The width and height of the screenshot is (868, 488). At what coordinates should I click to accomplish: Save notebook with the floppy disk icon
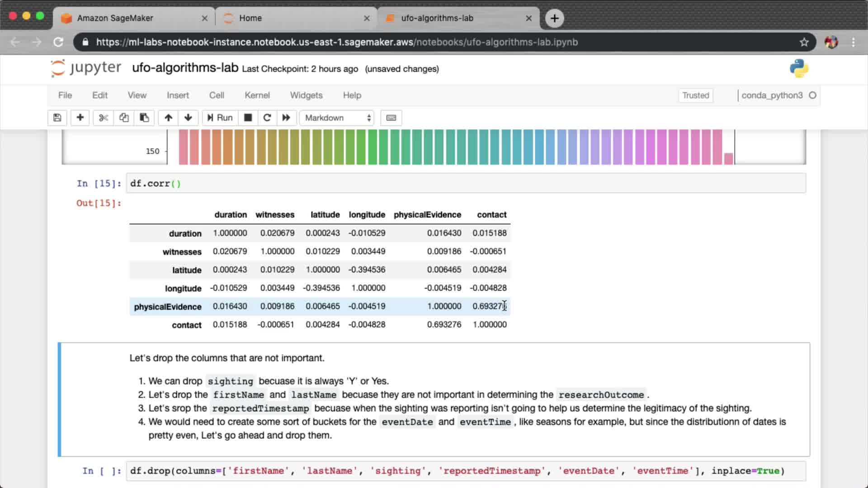coord(57,118)
